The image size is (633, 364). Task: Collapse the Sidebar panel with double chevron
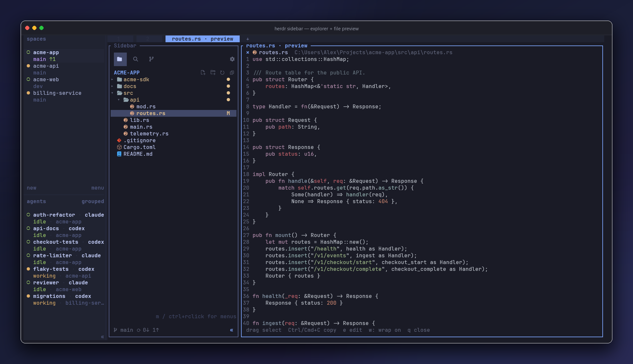(231, 330)
